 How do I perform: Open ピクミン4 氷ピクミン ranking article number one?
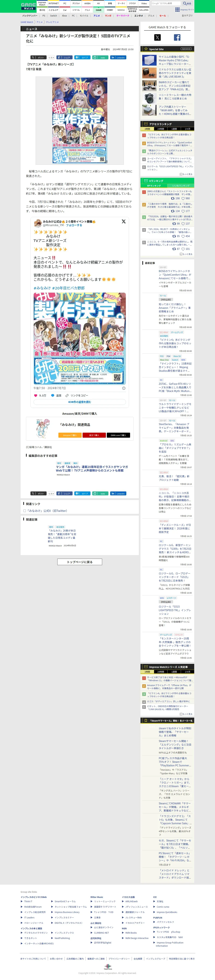click(x=169, y=136)
